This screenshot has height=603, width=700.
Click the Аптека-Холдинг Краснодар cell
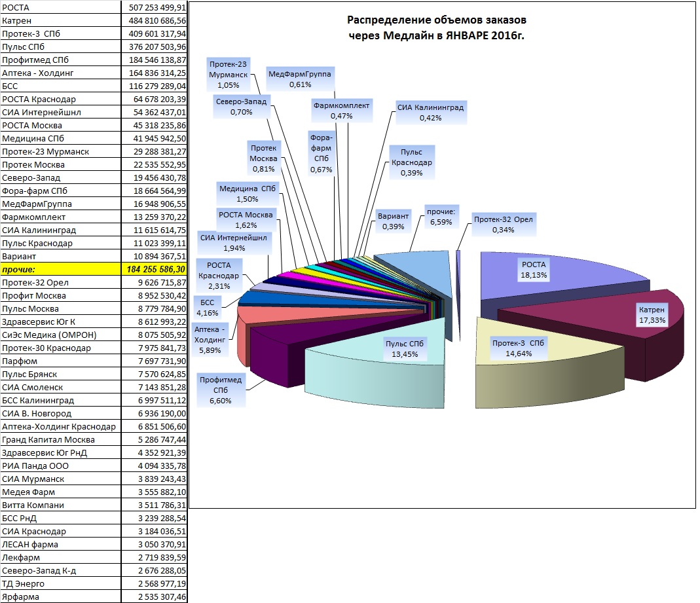coord(60,427)
